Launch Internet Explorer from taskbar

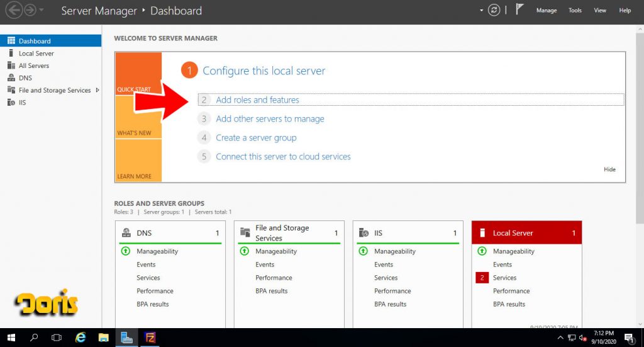[80, 338]
